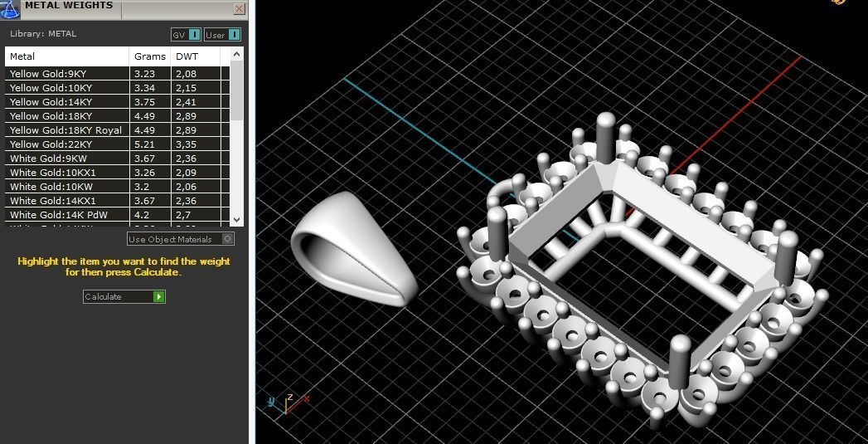Close the Metal Weights panel
This screenshot has width=868, height=444.
point(239,8)
